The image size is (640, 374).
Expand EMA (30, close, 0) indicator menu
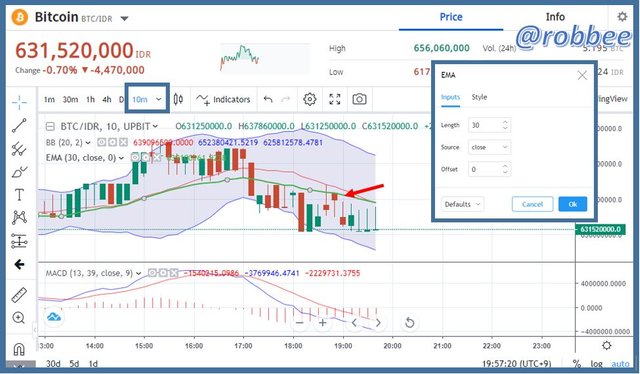coord(121,158)
